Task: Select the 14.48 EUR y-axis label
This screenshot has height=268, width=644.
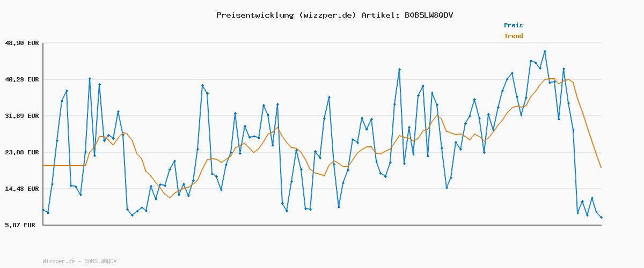Action: pos(21,189)
